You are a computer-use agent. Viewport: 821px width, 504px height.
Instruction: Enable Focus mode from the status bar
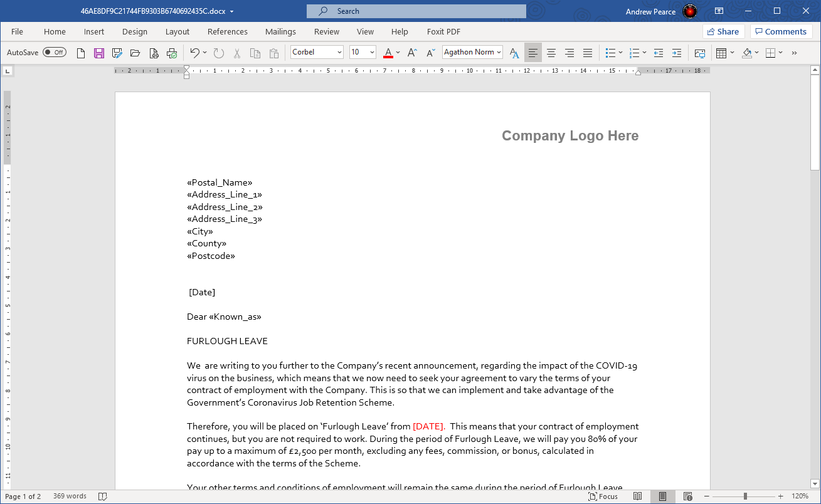point(603,496)
